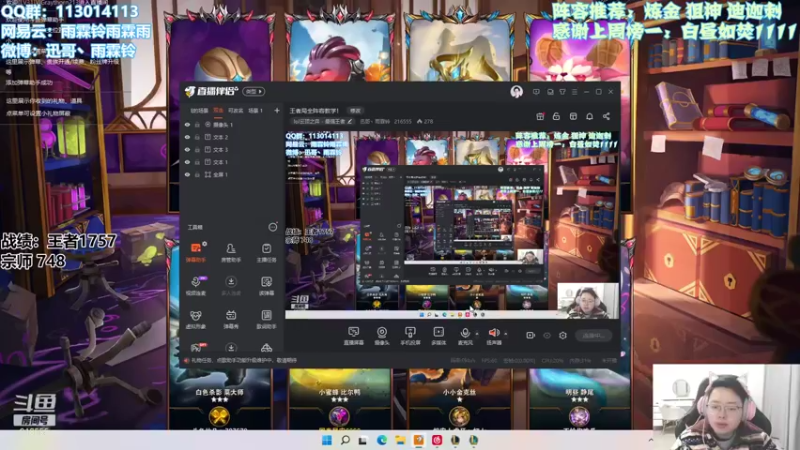Open the settings gear in bottom bar
The image size is (800, 450).
pos(563,335)
